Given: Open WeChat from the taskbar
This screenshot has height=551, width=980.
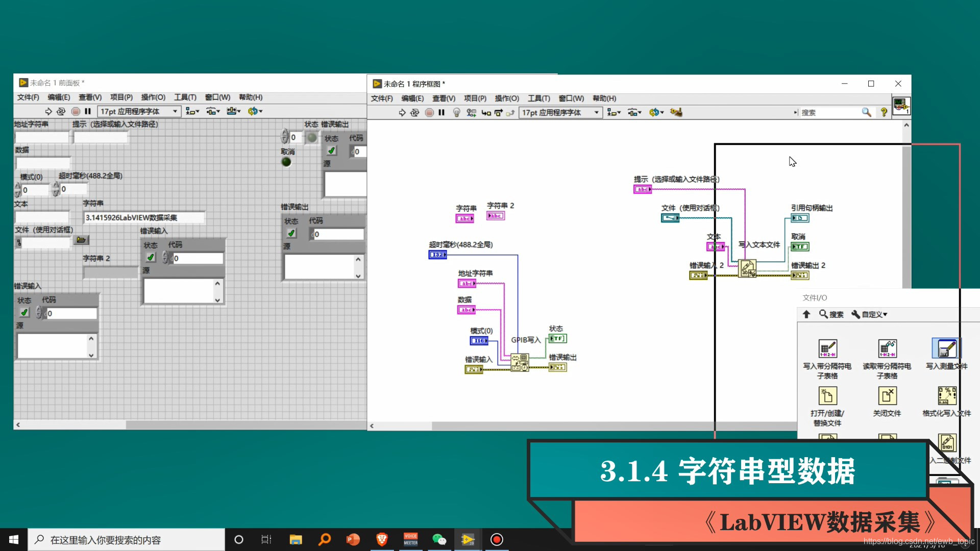Looking at the screenshot, I should pyautogui.click(x=439, y=539).
